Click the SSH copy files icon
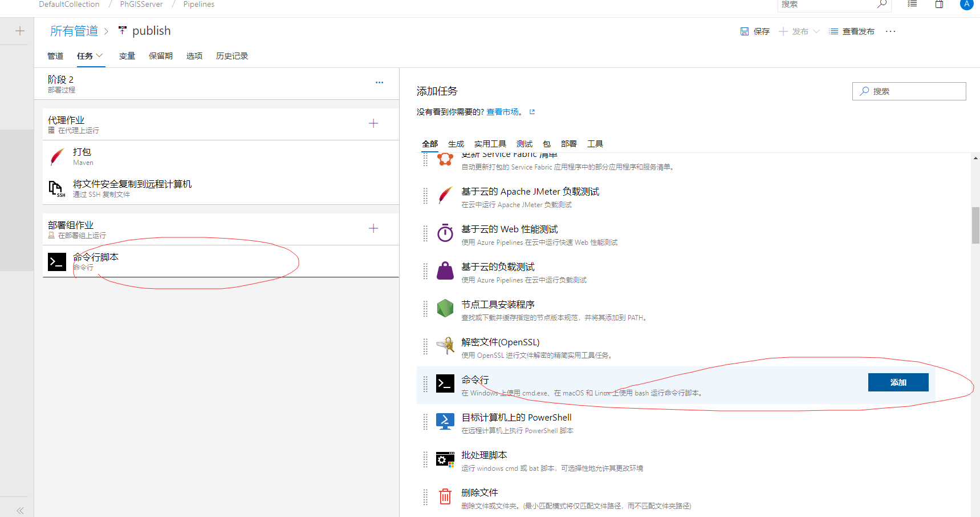 coord(56,189)
